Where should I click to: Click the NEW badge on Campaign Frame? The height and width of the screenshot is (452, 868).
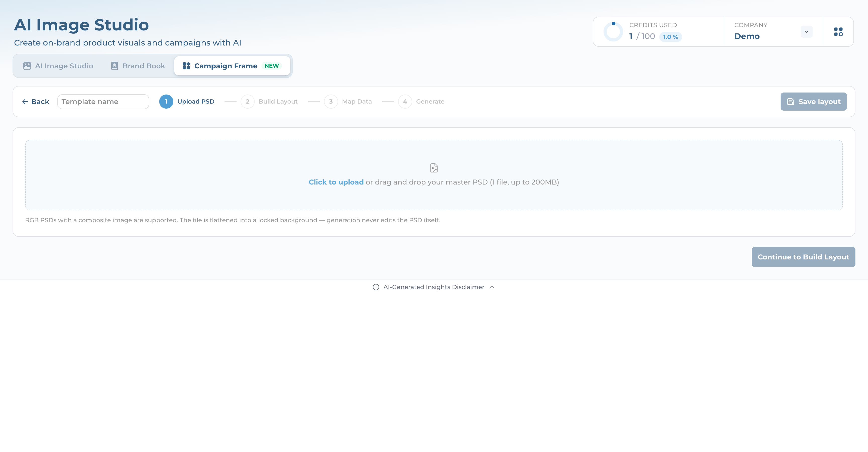click(272, 66)
